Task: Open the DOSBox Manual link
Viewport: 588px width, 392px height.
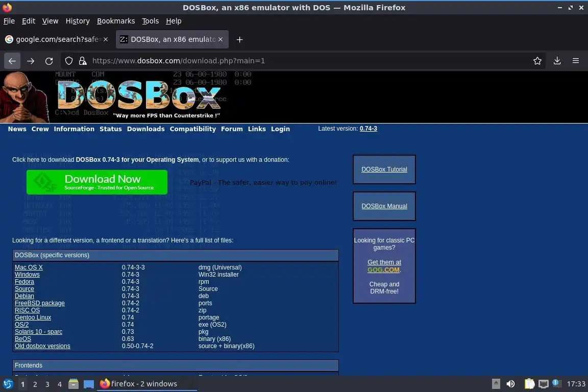Action: (384, 206)
